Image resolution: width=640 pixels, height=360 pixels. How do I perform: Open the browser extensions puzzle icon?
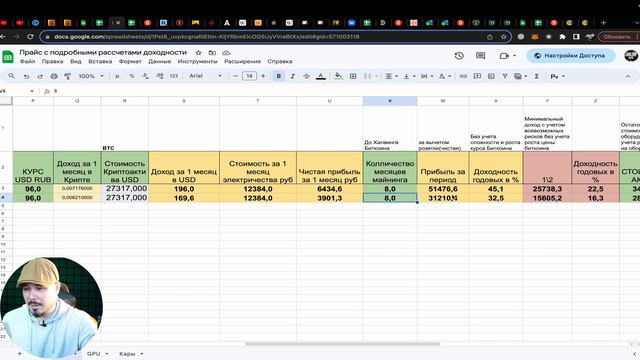[562, 37]
